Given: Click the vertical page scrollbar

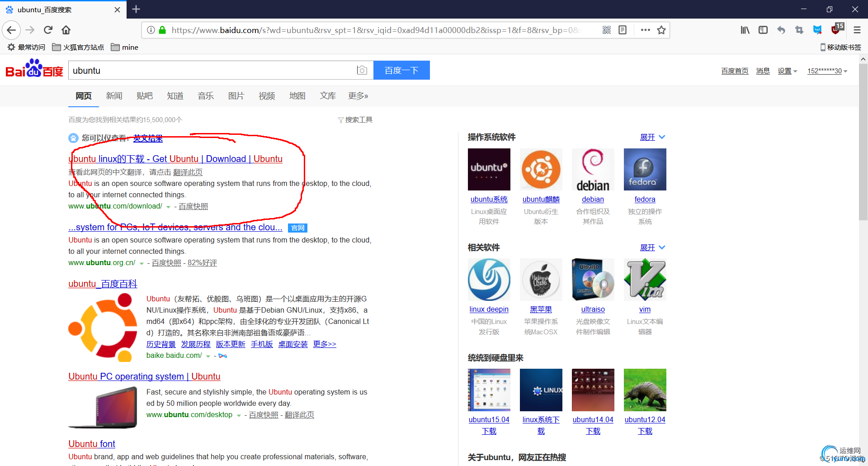Looking at the screenshot, I should click(x=863, y=142).
